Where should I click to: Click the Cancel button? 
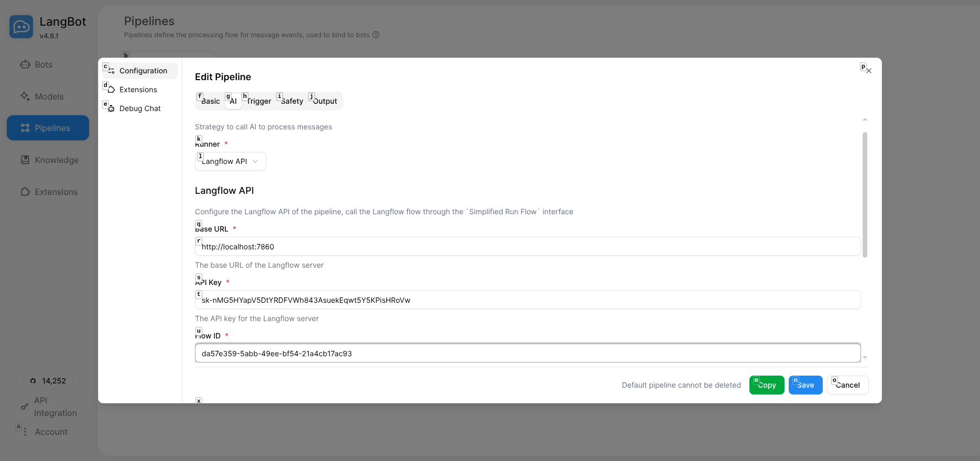pos(847,385)
